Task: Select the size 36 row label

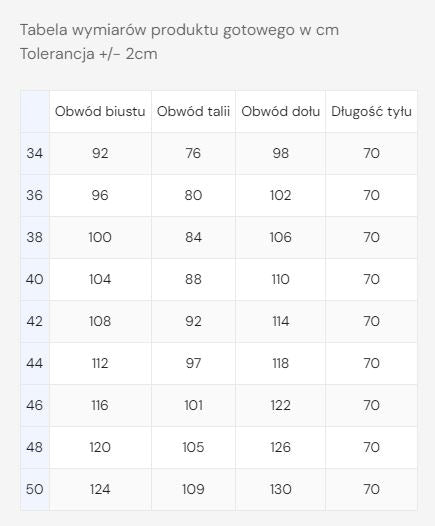Action: point(35,195)
